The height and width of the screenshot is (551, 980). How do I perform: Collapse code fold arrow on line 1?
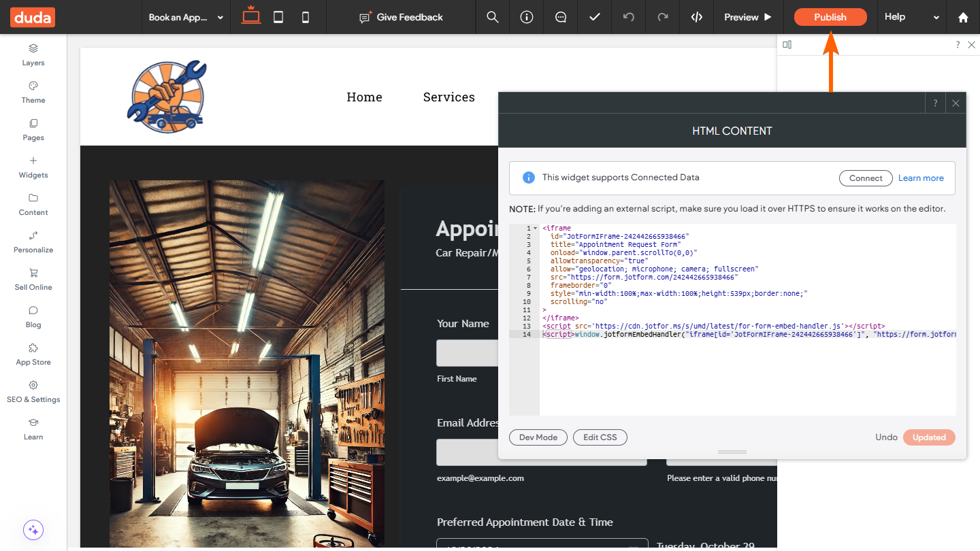535,229
